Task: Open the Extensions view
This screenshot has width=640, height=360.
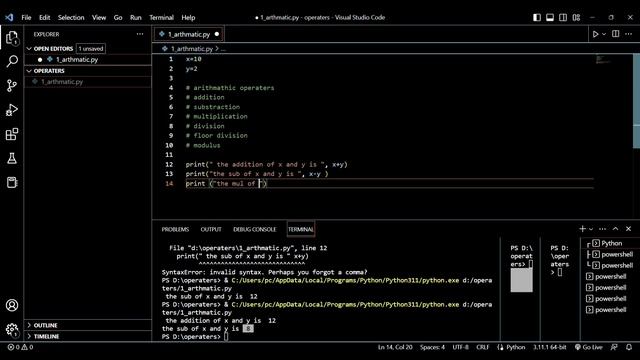Action: (12, 134)
